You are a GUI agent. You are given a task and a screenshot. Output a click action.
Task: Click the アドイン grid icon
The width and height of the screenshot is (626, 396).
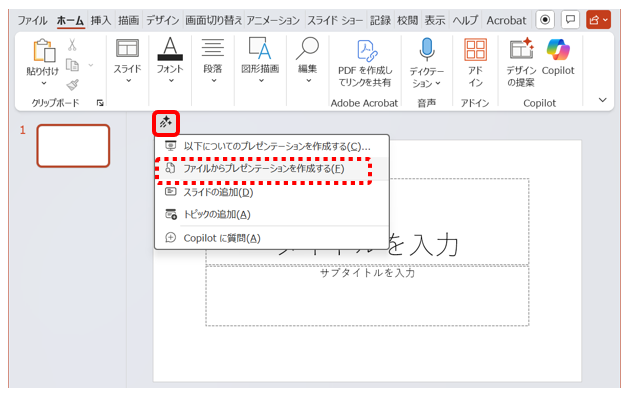(x=475, y=50)
